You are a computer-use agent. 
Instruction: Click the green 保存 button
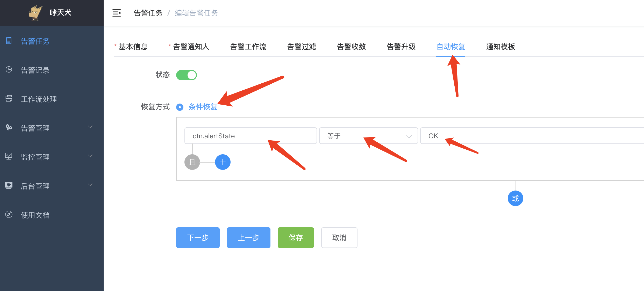click(296, 238)
